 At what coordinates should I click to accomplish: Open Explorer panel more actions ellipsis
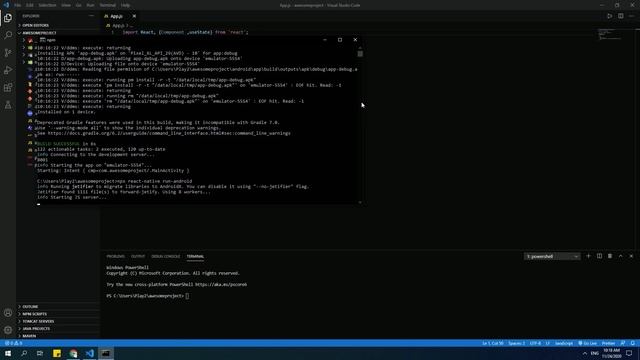coord(91,16)
